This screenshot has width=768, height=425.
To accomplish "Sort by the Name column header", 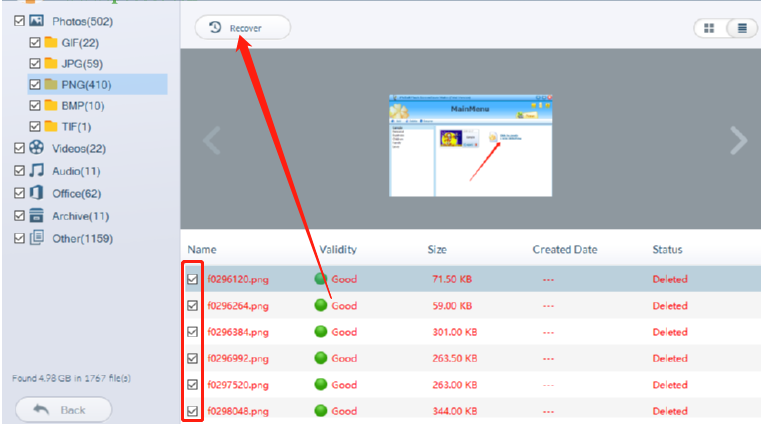I will [x=202, y=250].
